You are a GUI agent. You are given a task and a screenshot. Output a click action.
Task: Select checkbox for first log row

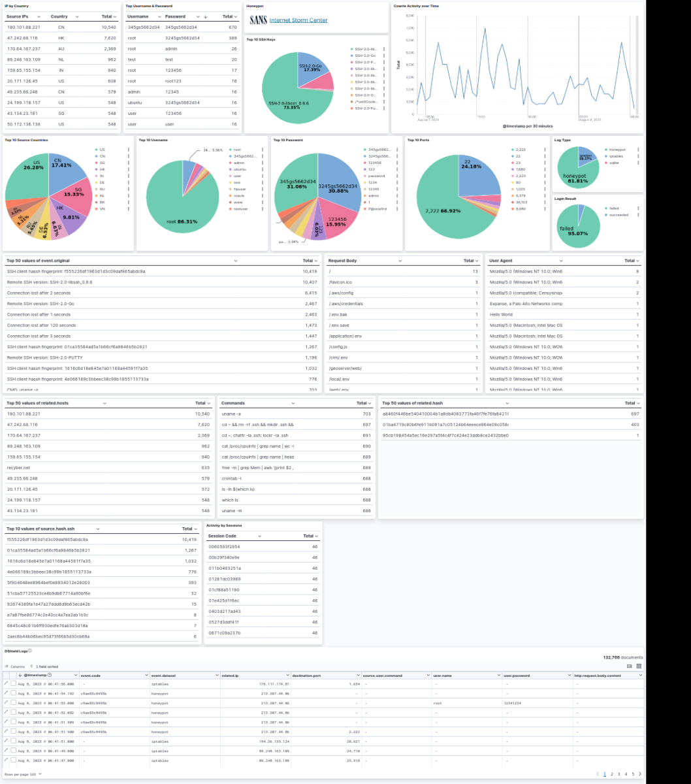click(x=13, y=683)
